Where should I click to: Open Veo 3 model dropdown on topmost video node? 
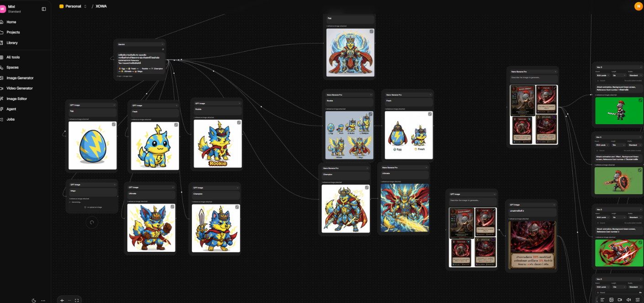point(618,68)
